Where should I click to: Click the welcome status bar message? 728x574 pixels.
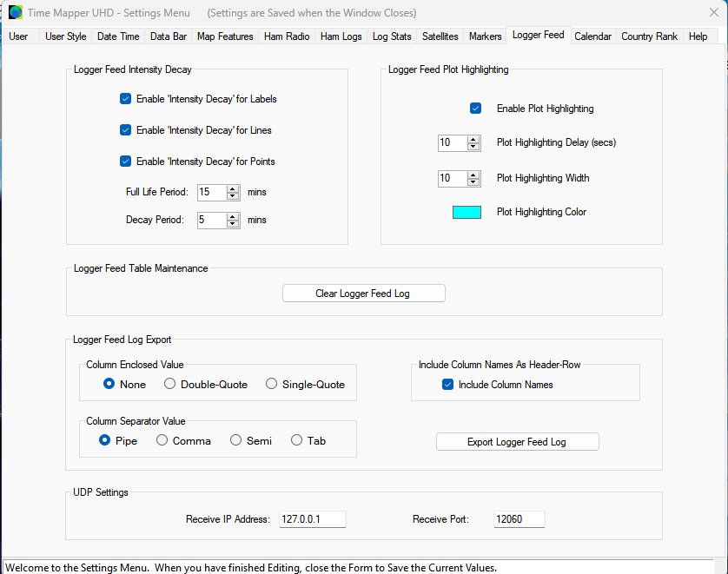[251, 568]
